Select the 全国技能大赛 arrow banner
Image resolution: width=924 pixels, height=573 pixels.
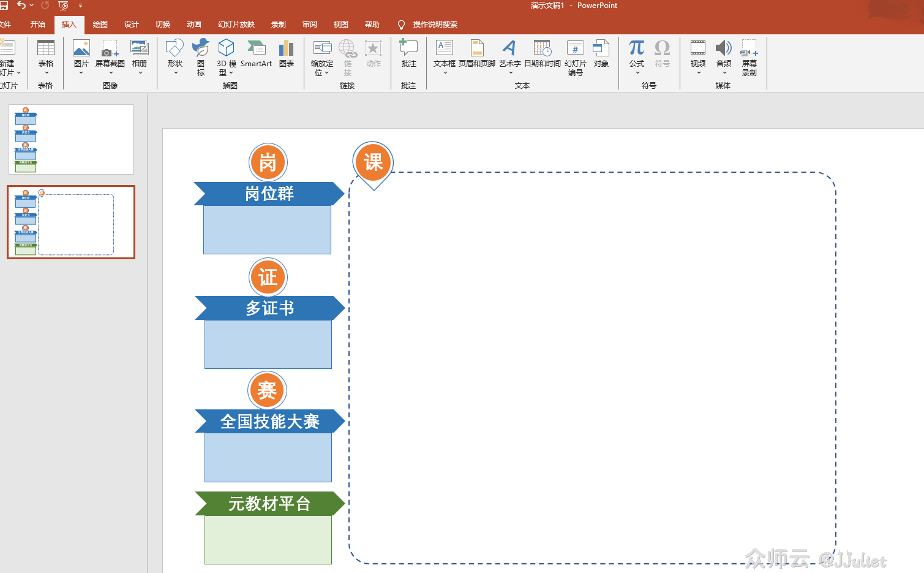pyautogui.click(x=270, y=422)
